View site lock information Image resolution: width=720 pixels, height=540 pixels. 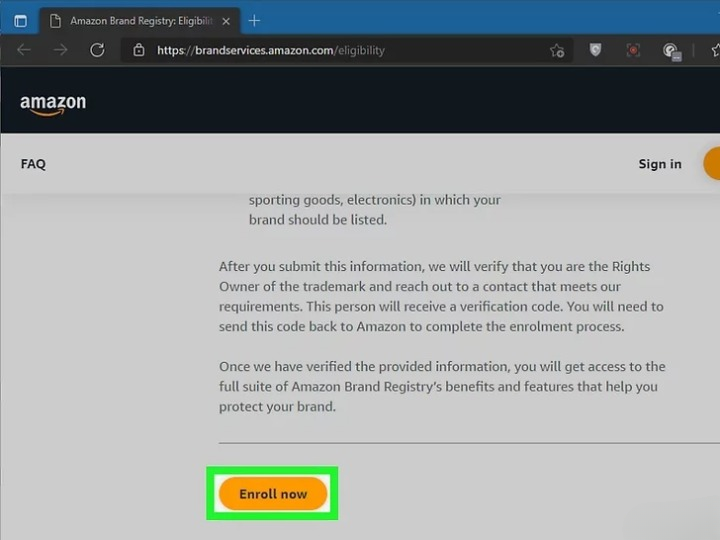[139, 50]
